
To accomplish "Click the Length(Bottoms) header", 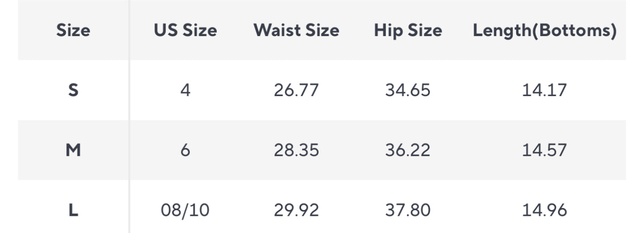I will 544,31.
